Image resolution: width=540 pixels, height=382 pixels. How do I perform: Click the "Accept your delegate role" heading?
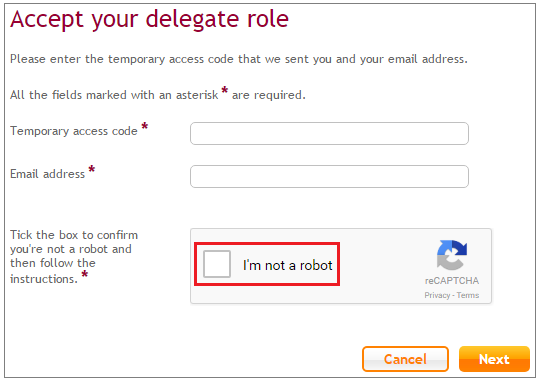(x=149, y=20)
